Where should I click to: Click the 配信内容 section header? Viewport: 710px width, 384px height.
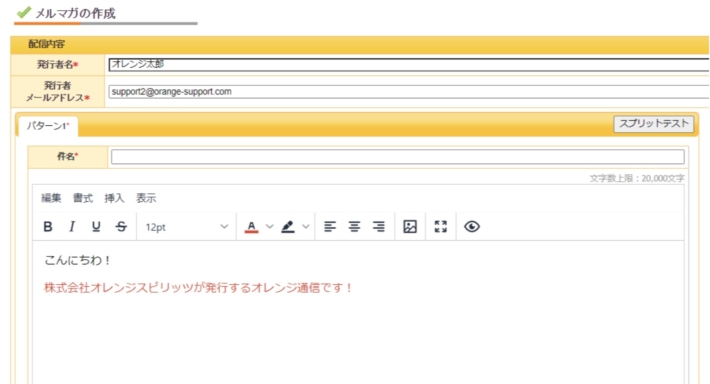click(x=47, y=44)
